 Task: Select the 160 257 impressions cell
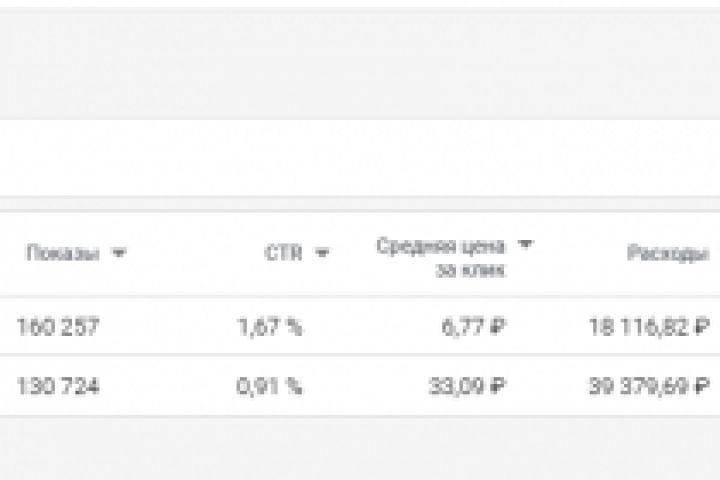tap(57, 327)
